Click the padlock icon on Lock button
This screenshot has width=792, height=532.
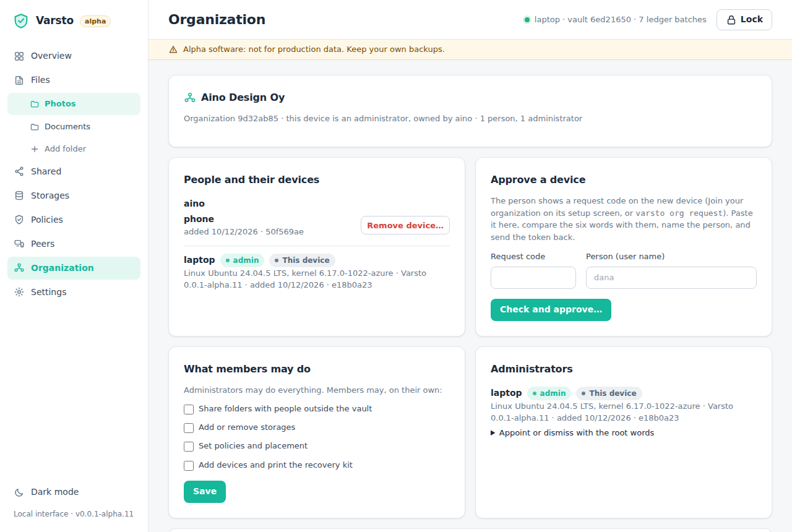pyautogui.click(x=731, y=20)
